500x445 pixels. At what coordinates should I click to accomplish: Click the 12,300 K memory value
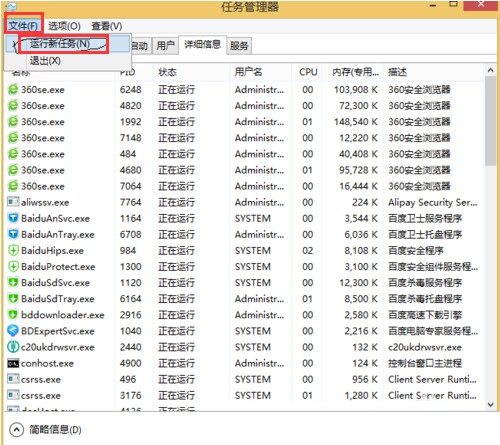click(358, 283)
